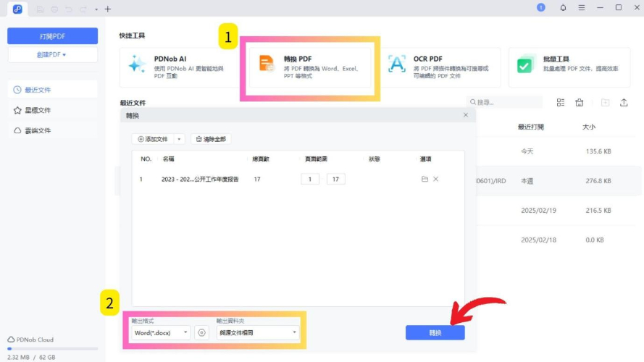Open the user account avatar icon
This screenshot has width=644, height=362.
tap(541, 7)
